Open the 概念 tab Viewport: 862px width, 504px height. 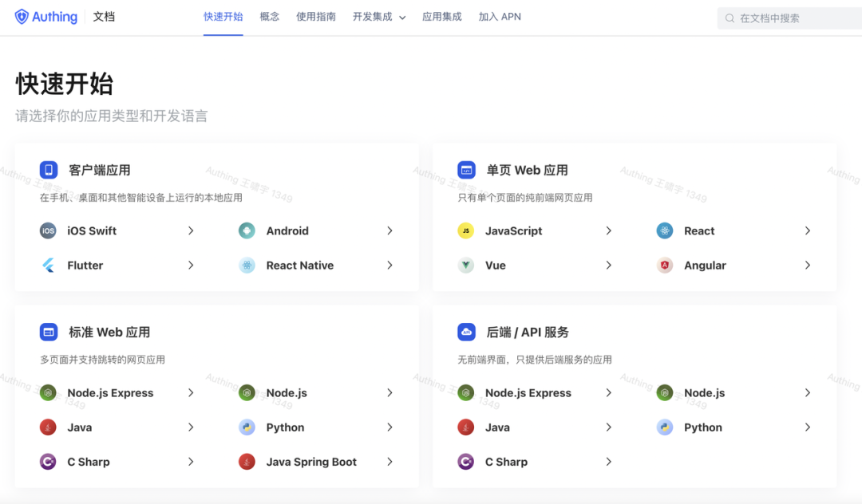click(x=270, y=17)
